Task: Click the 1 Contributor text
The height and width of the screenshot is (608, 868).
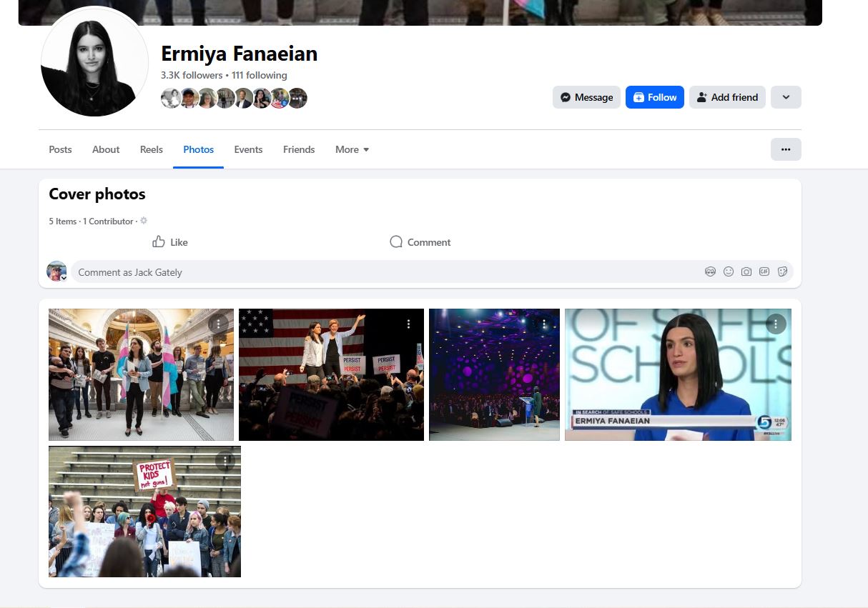Action: click(108, 221)
